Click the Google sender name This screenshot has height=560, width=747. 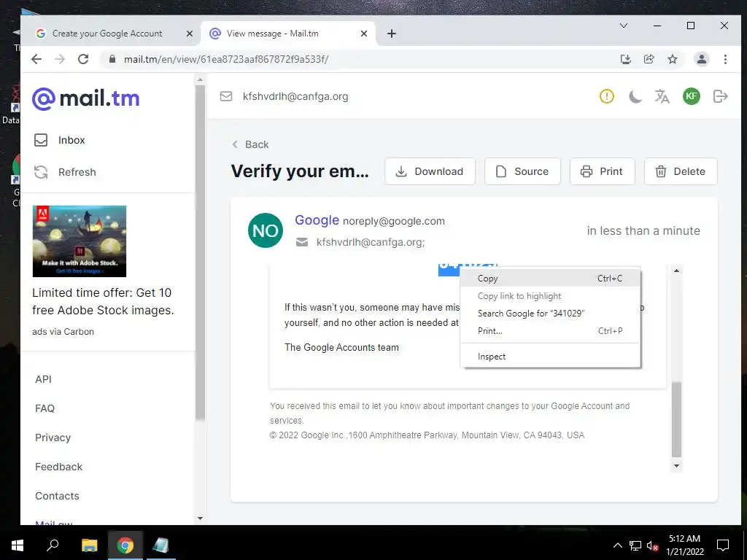pos(317,220)
